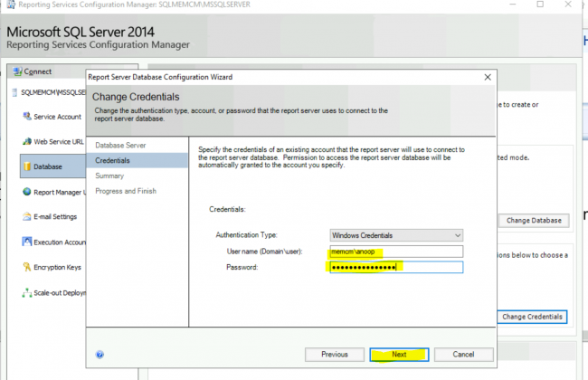Click the 'User name (Domain\user):' label
The image size is (588, 380).
click(264, 252)
